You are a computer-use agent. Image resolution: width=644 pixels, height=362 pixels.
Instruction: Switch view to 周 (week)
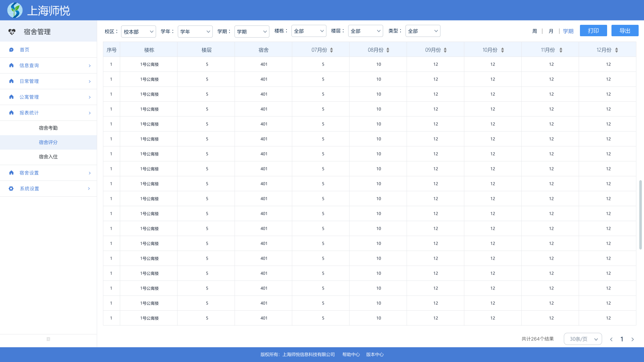click(535, 31)
